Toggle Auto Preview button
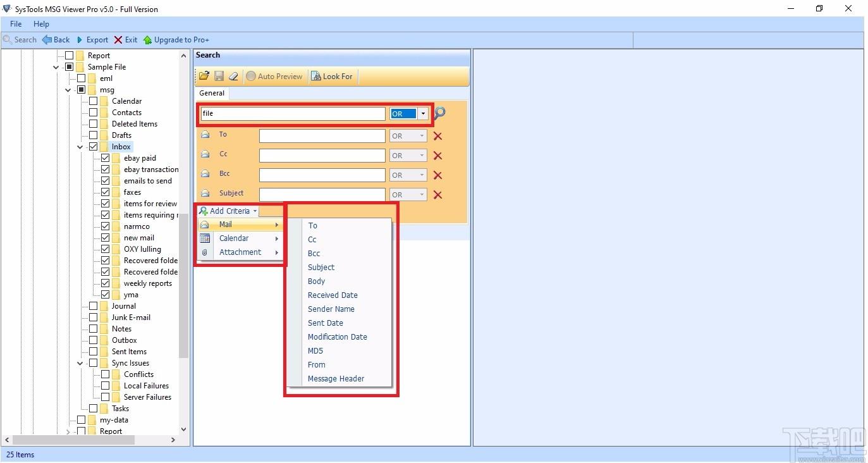Image resolution: width=868 pixels, height=463 pixels. point(274,77)
